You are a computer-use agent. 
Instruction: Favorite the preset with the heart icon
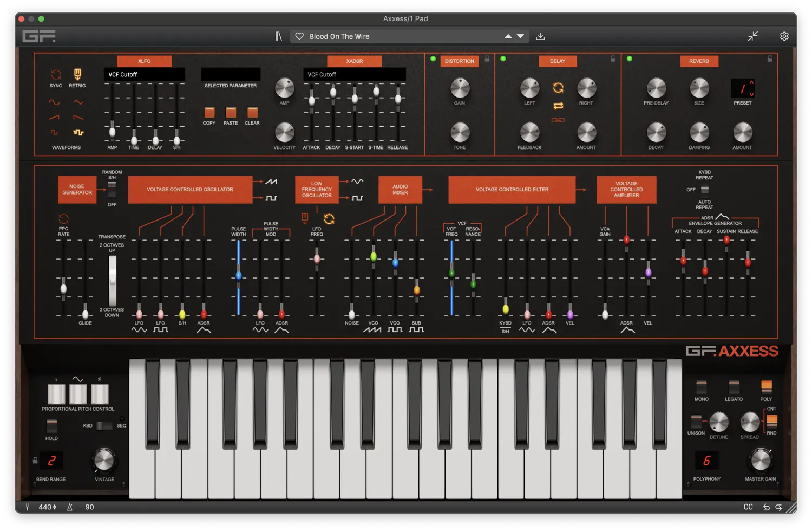click(x=299, y=36)
